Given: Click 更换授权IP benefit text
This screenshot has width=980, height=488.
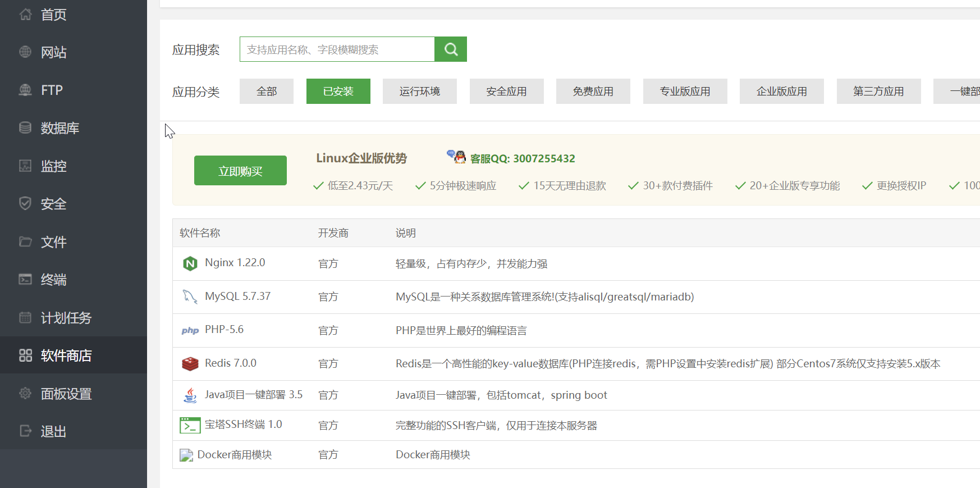Looking at the screenshot, I should tap(901, 186).
